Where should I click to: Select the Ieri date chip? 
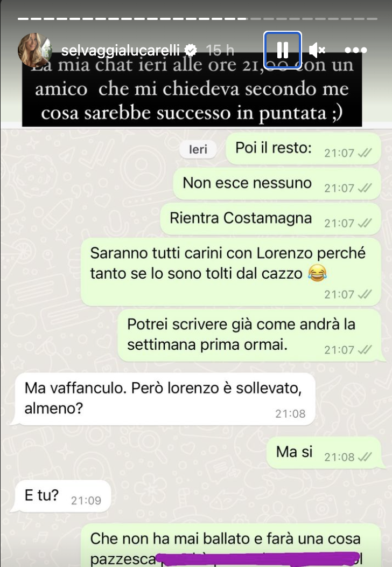click(x=198, y=149)
